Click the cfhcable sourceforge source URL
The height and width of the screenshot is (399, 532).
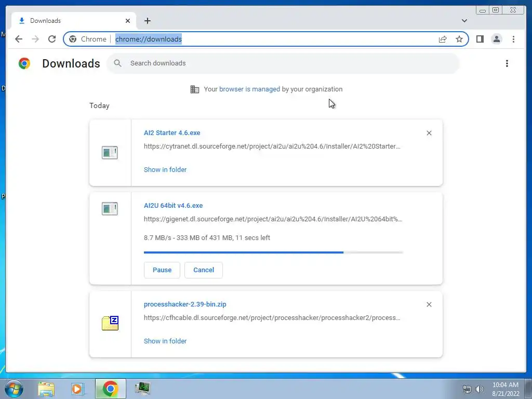tap(272, 318)
